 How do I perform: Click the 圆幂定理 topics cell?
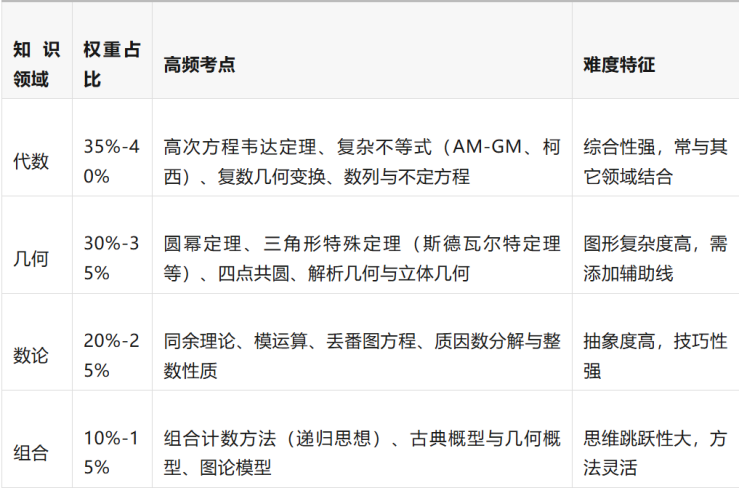(x=361, y=258)
